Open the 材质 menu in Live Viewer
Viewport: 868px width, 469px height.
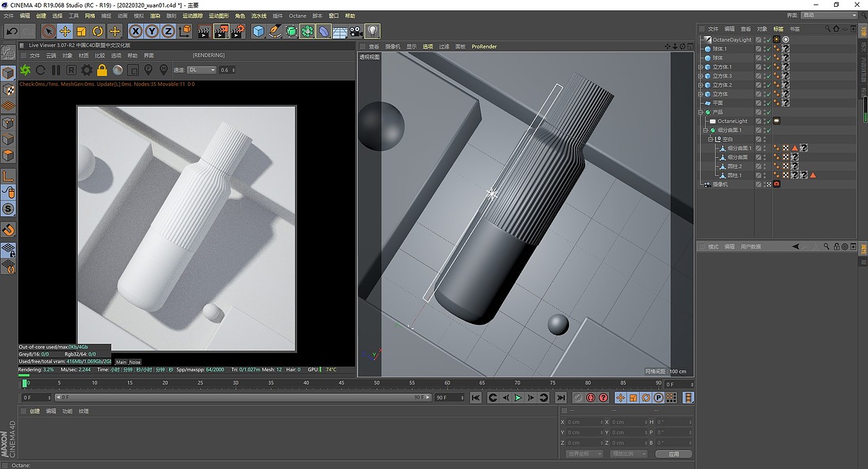[83, 56]
